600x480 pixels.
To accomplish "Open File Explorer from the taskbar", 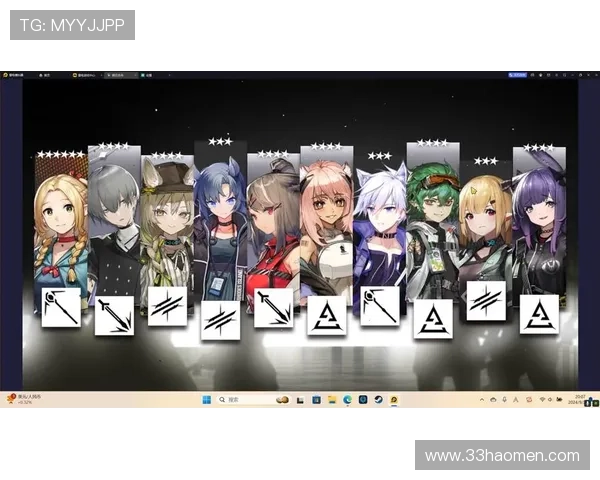I will pos(331,399).
